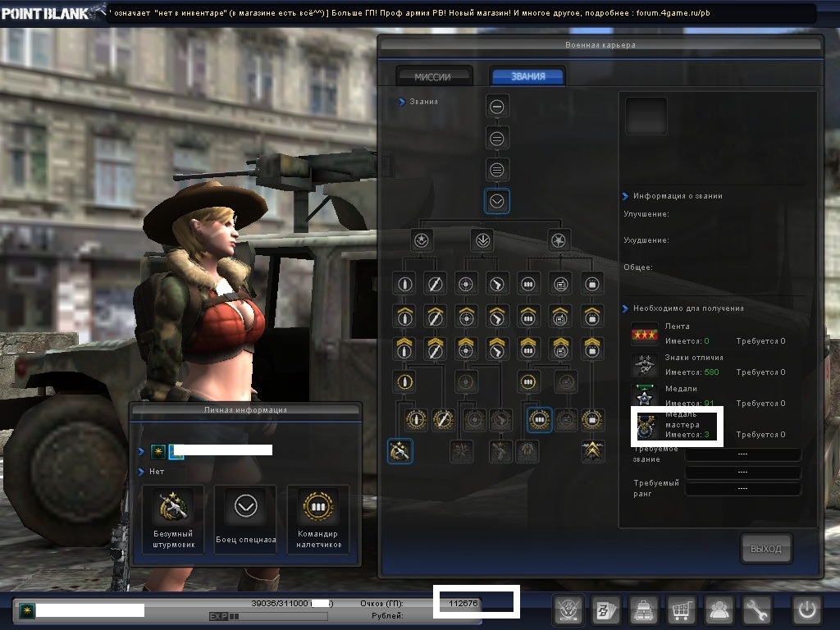The height and width of the screenshot is (630, 840).
Task: Select the plain pistol rank badge
Action: (497, 284)
